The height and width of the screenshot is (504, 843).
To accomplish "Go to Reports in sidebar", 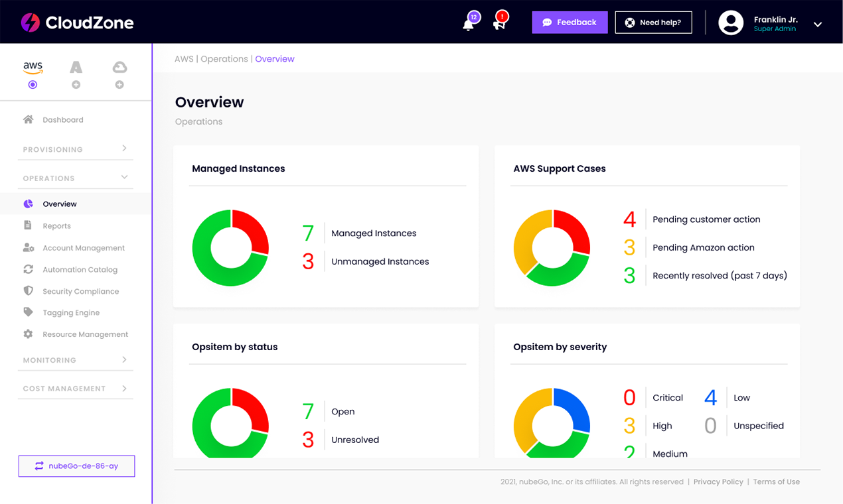I will pyautogui.click(x=57, y=226).
